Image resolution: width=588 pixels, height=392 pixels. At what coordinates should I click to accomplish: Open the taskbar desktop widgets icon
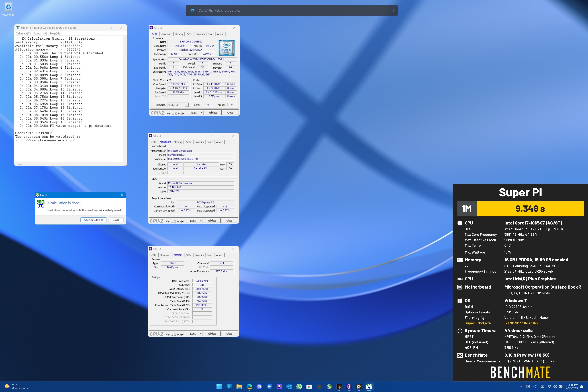[x=229, y=387]
